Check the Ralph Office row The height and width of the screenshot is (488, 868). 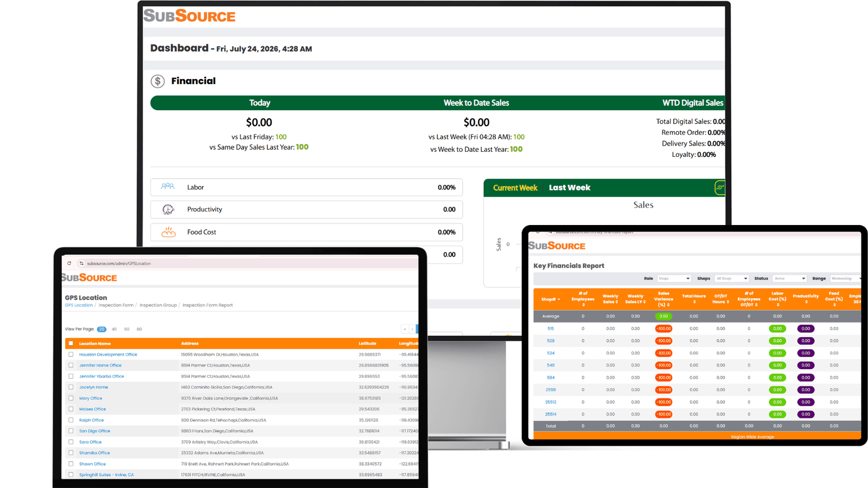(71, 420)
